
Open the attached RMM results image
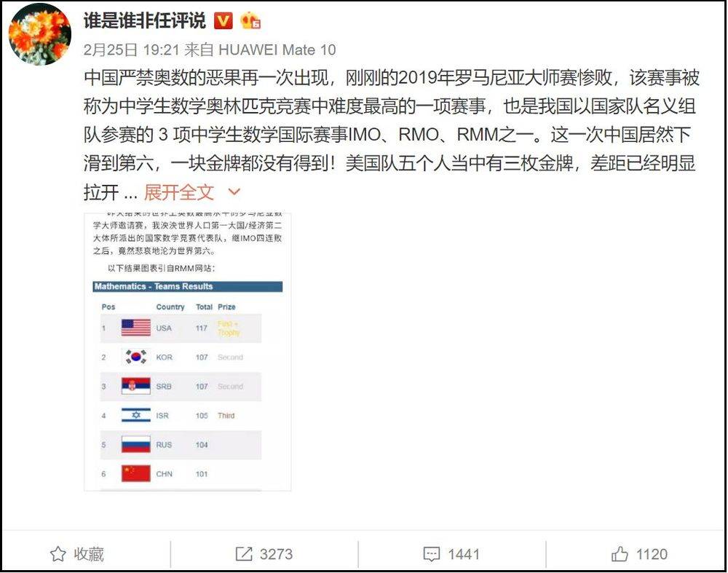click(188, 352)
